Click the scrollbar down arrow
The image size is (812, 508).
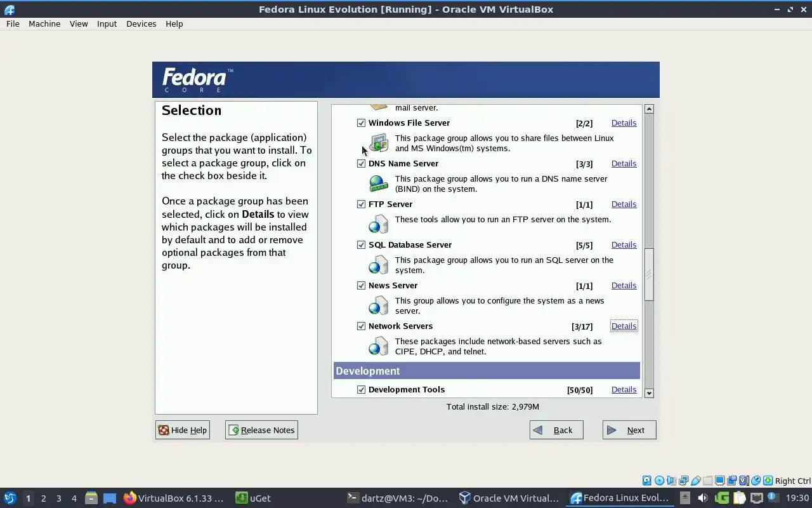[649, 393]
